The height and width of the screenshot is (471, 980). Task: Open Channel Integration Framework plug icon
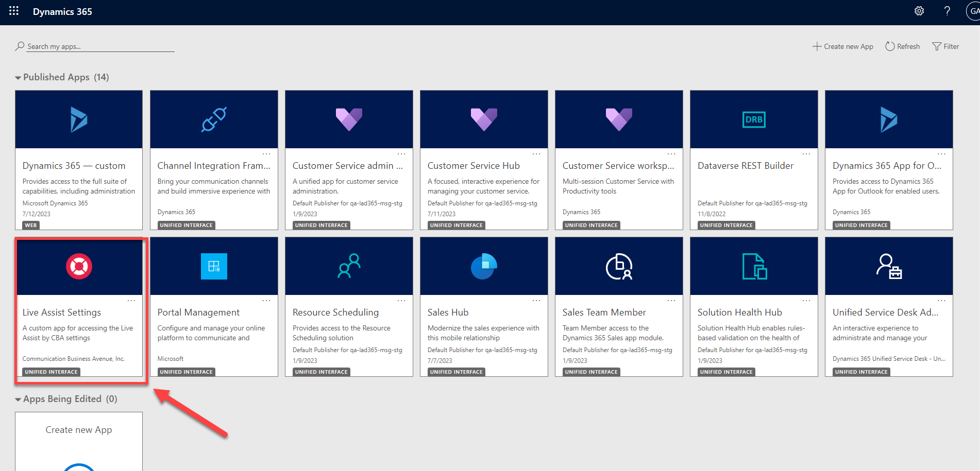coord(214,119)
